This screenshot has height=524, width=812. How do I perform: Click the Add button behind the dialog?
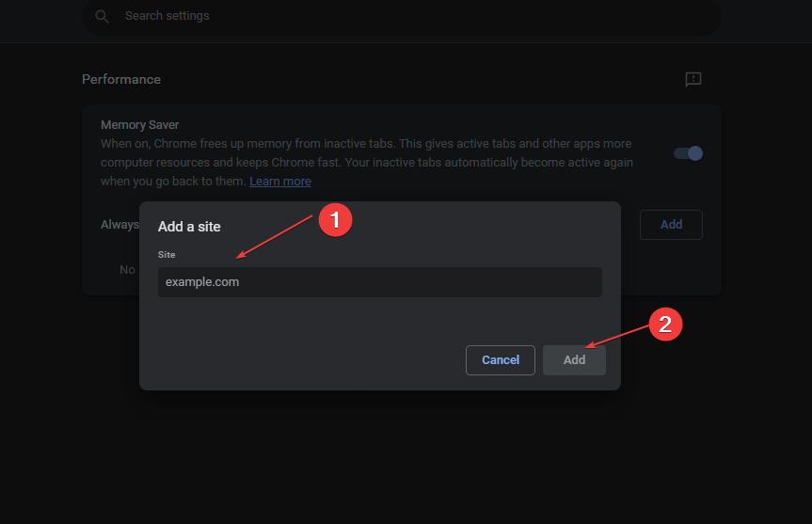click(x=671, y=225)
